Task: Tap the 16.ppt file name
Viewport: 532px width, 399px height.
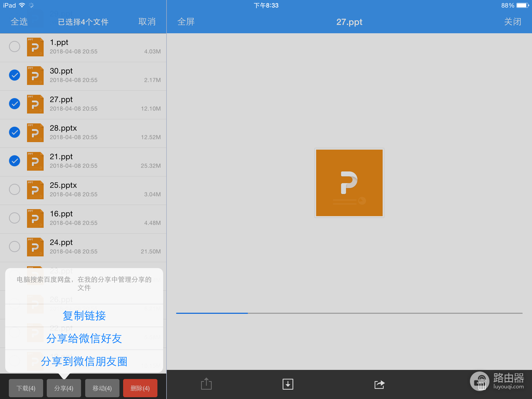Action: click(x=61, y=214)
